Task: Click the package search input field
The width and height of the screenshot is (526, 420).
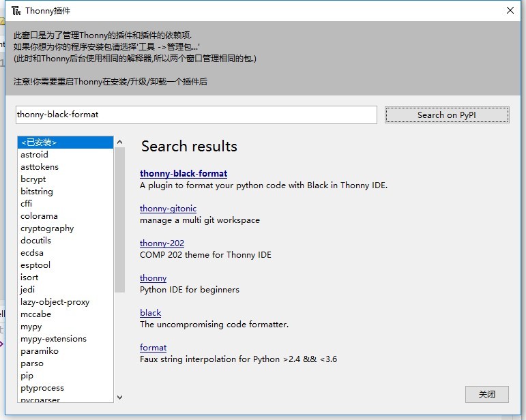Action: click(x=196, y=115)
